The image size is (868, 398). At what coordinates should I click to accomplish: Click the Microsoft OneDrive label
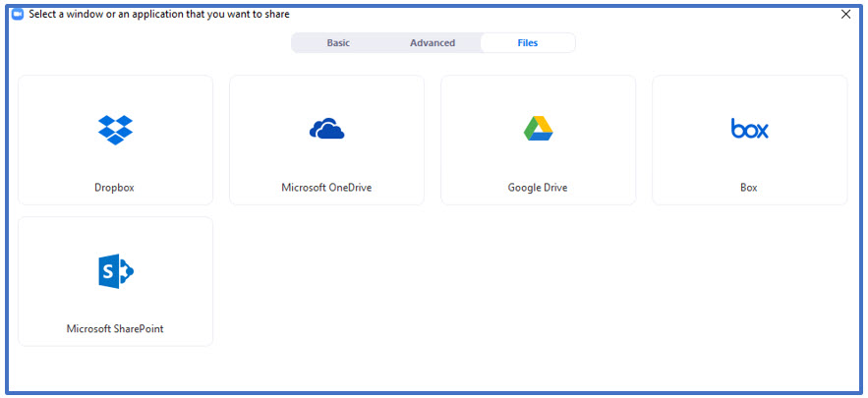tap(326, 188)
